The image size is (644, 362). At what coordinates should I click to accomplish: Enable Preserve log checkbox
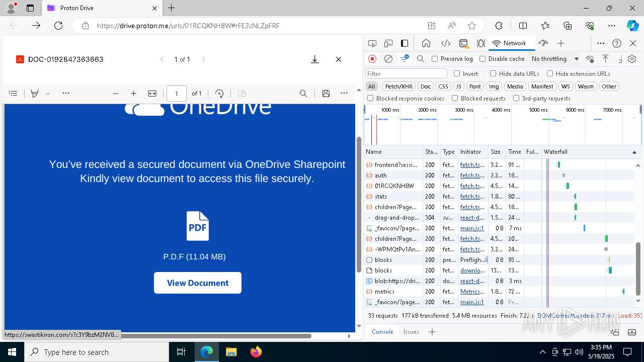452,59
